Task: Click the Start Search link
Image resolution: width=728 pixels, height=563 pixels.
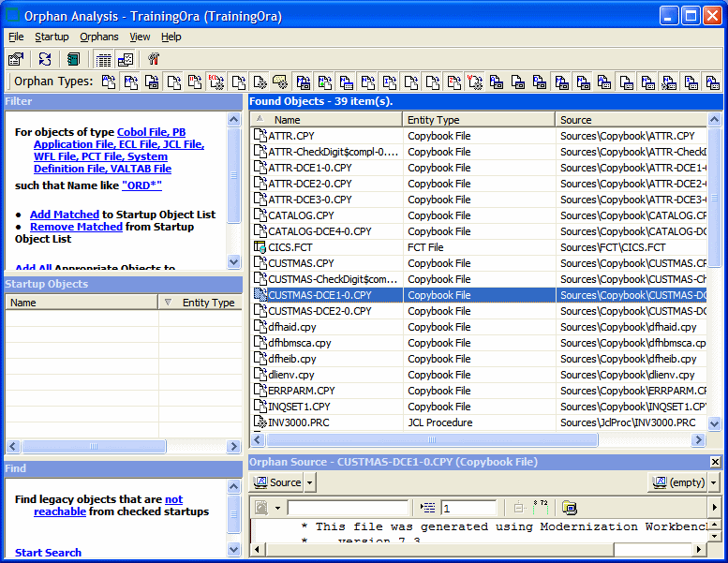Action: point(48,553)
